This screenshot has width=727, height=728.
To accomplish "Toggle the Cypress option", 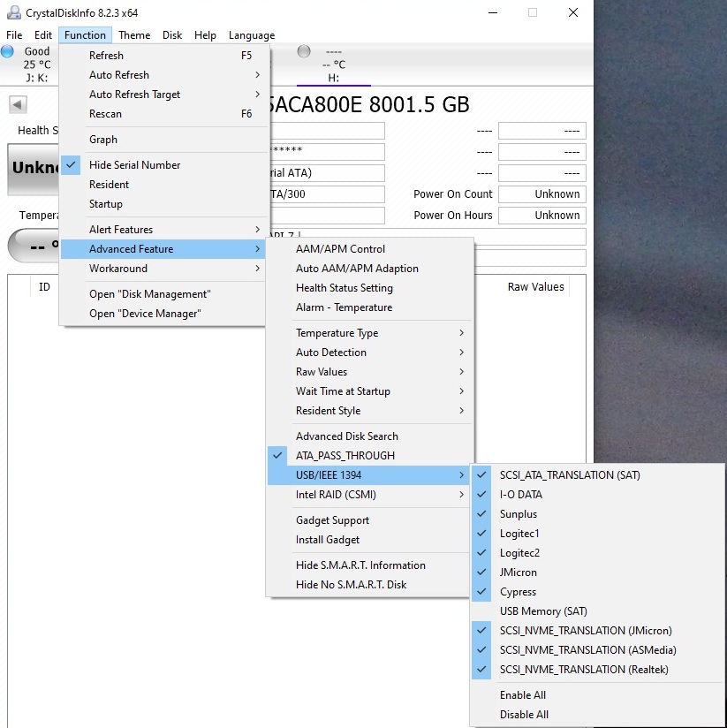I will click(x=597, y=592).
